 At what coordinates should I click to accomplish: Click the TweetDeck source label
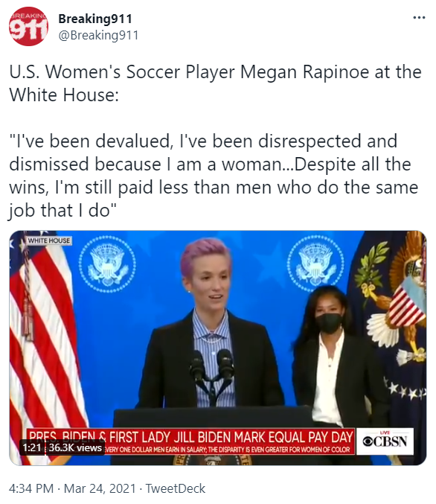[176, 488]
